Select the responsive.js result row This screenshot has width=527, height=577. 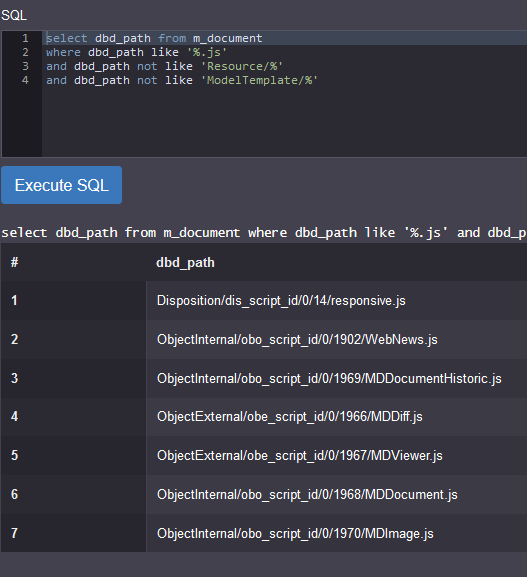tap(264, 301)
